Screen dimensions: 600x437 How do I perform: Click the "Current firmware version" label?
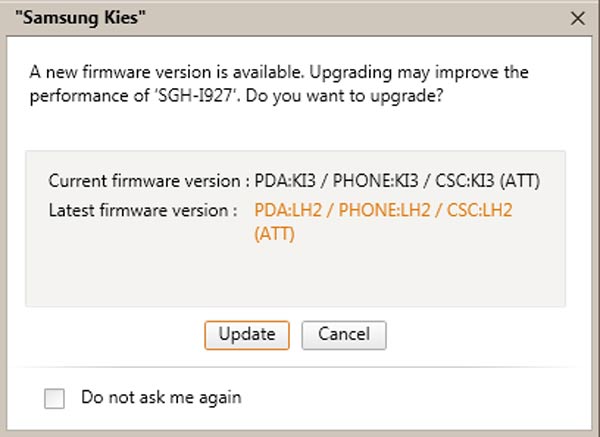(x=145, y=181)
